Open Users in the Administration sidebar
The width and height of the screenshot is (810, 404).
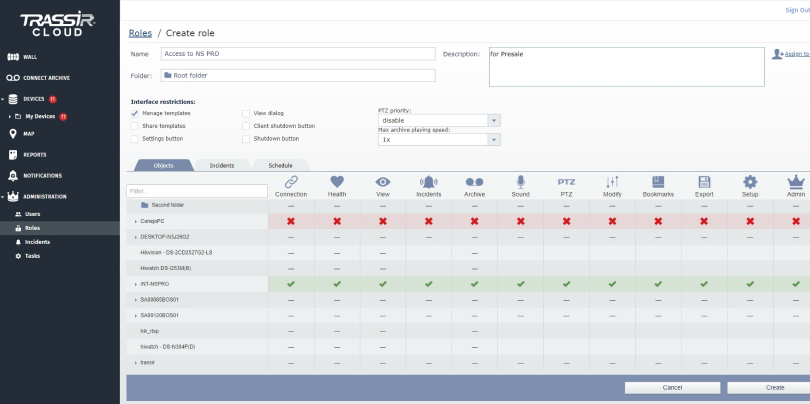coord(33,214)
